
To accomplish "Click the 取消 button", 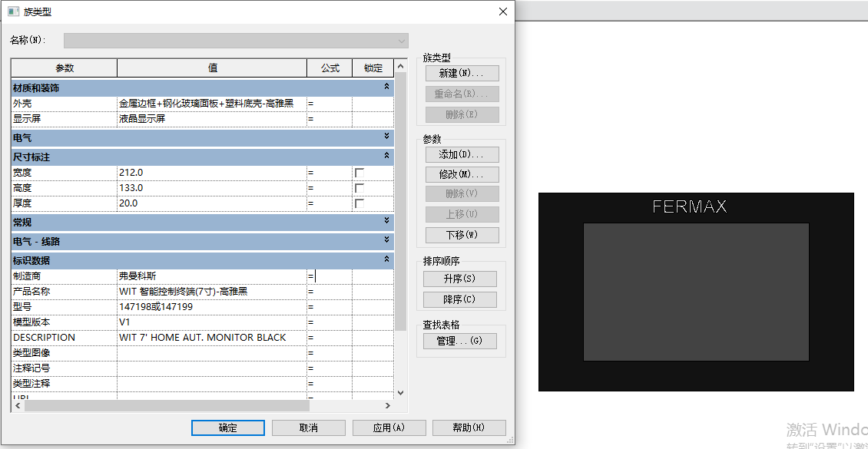I will pyautogui.click(x=308, y=428).
